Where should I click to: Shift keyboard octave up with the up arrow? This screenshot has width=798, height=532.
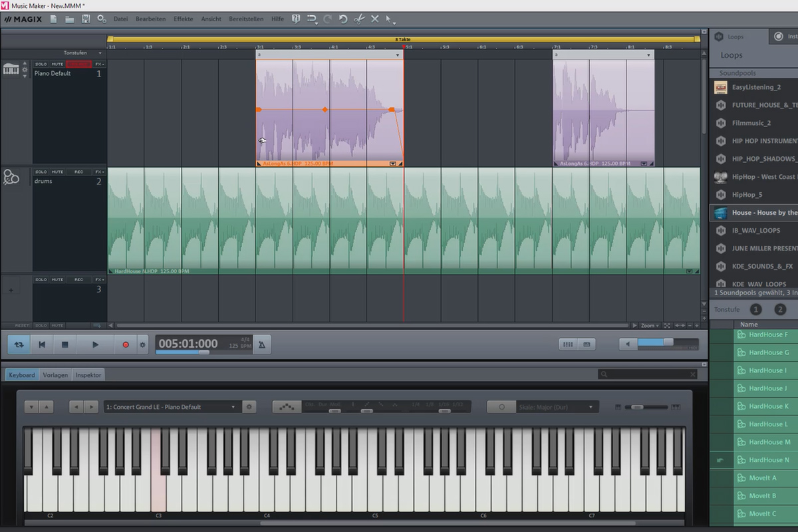(x=46, y=407)
